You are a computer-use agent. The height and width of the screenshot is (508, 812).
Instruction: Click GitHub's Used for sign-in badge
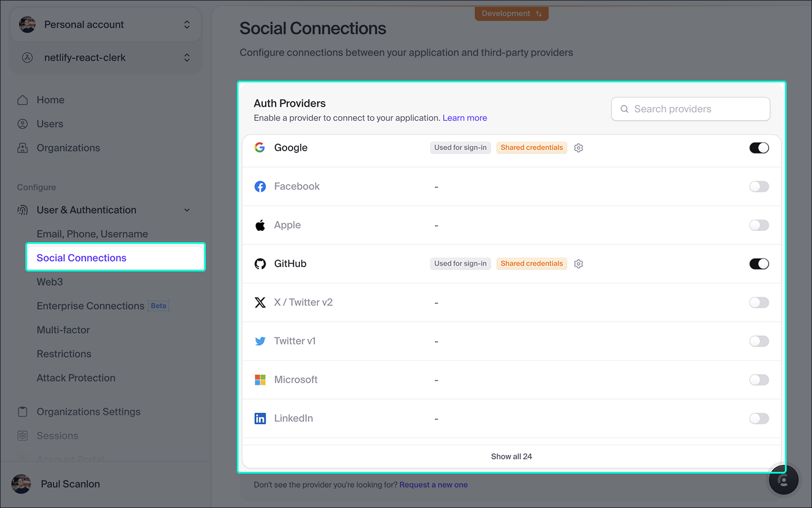coord(460,264)
